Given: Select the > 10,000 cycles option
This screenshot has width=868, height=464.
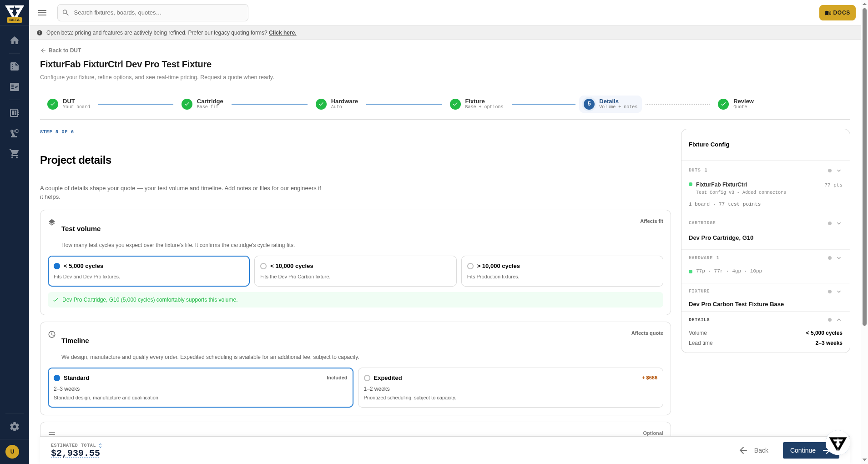Looking at the screenshot, I should coord(562,271).
